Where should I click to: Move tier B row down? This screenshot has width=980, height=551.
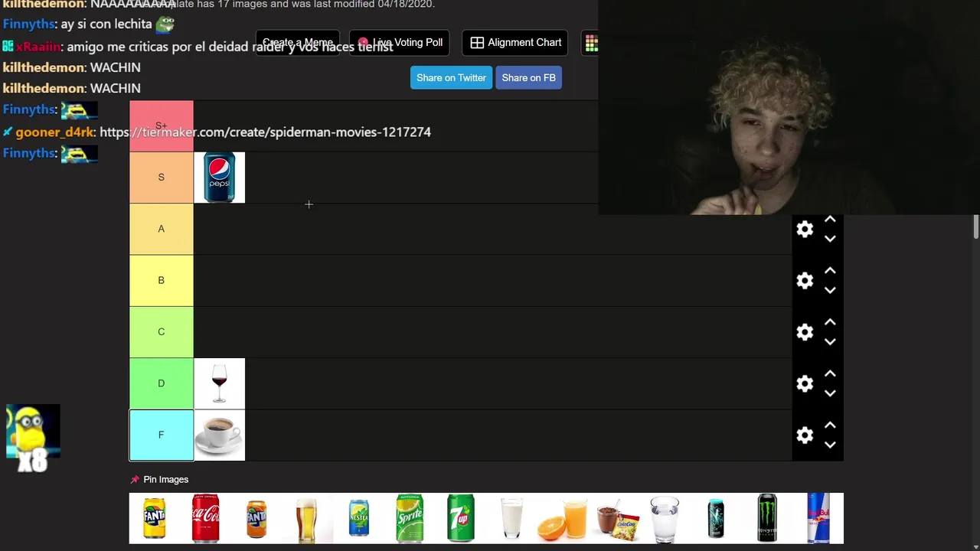tap(830, 290)
